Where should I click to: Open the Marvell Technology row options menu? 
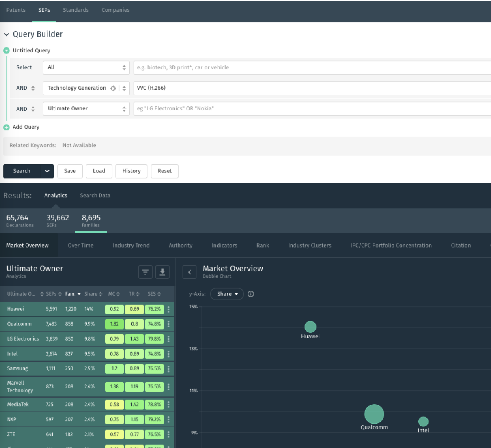(168, 387)
